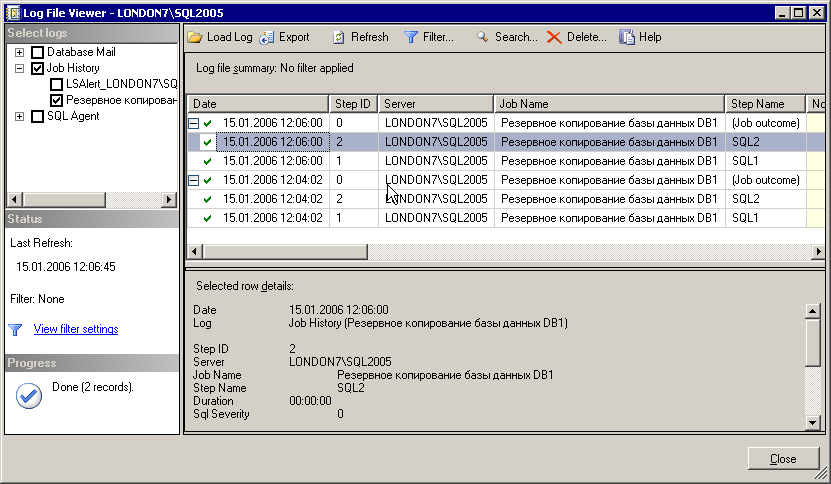Click the Last Refresh time 15.01.2006 12:06:45

[66, 267]
